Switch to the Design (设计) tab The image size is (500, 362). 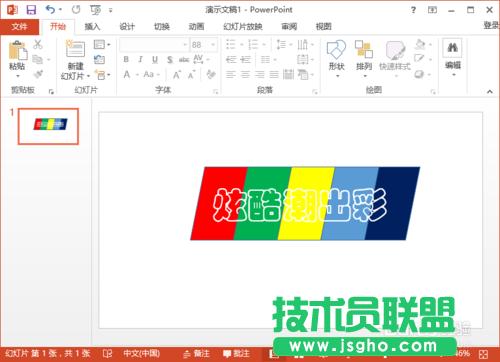(127, 27)
